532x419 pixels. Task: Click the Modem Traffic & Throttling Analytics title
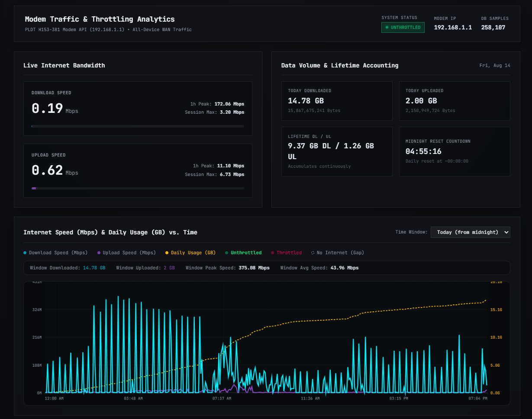100,19
